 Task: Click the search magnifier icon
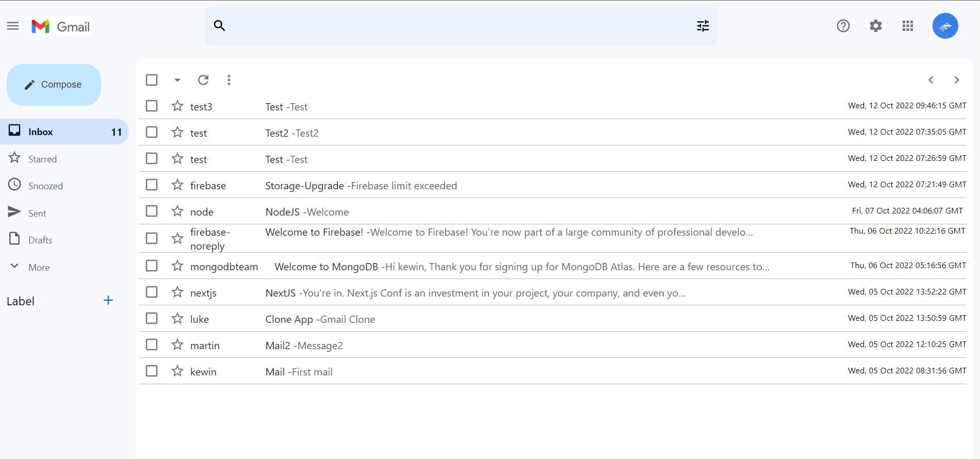pos(219,26)
